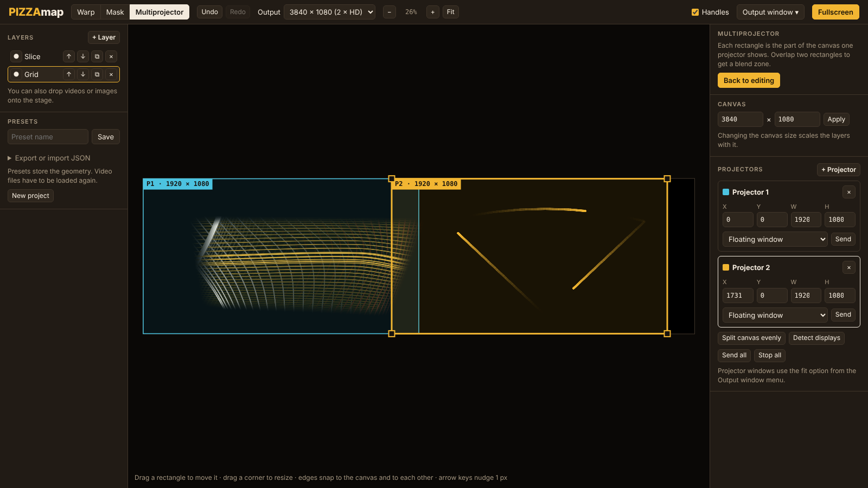This screenshot has height=488, width=868.
Task: Move the Grid layer up
Action: [x=69, y=74]
